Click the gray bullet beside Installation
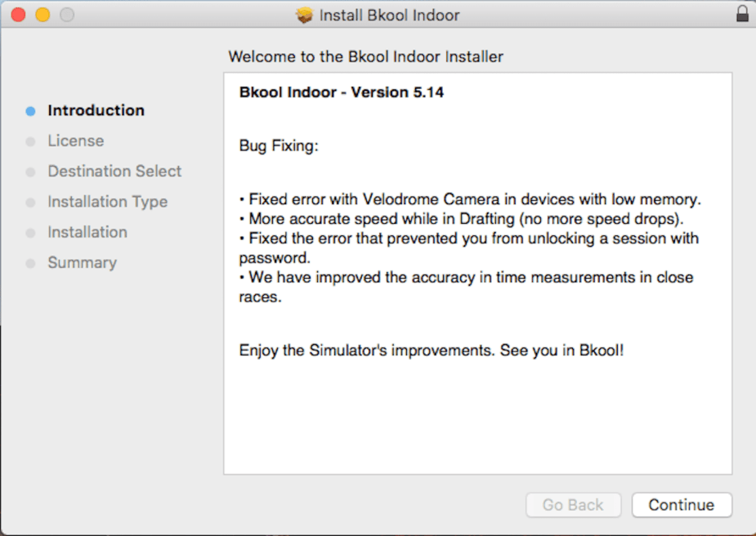Image resolution: width=756 pixels, height=536 pixels. point(31,233)
